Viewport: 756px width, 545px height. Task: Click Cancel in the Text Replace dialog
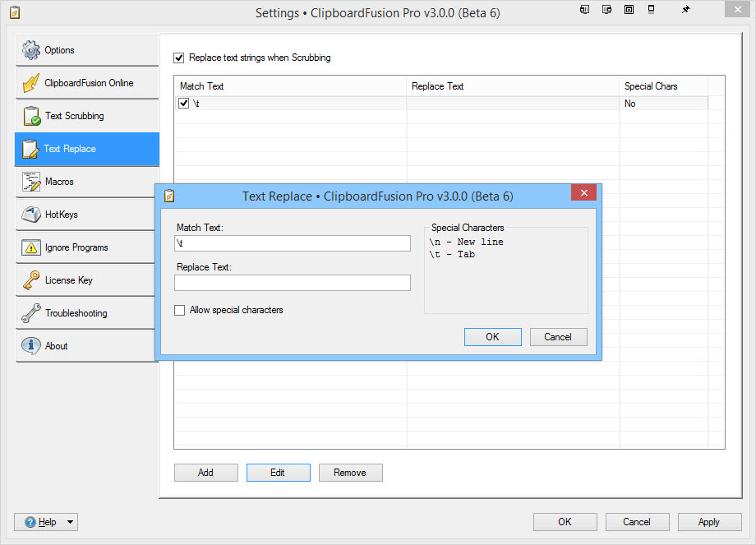[x=557, y=337]
